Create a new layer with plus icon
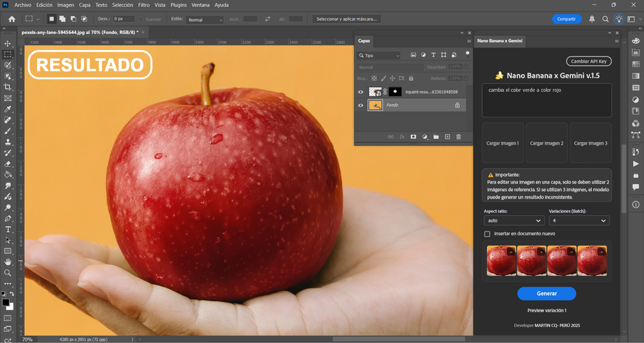Image resolution: width=644 pixels, height=343 pixels. [x=447, y=137]
